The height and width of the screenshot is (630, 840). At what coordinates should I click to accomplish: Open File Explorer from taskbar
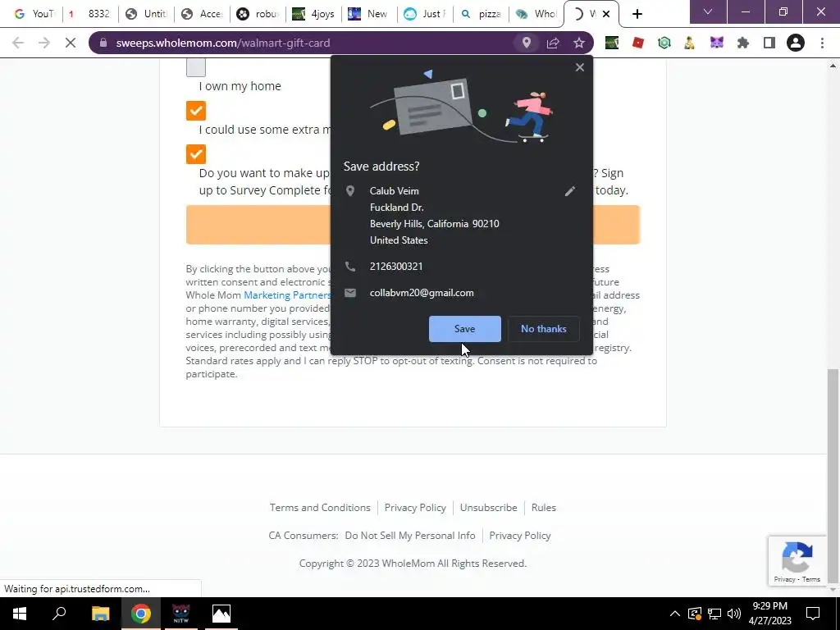click(100, 614)
